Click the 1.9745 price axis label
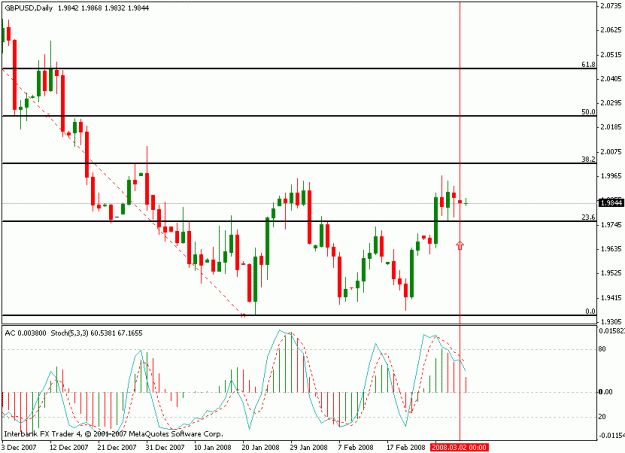 click(611, 225)
